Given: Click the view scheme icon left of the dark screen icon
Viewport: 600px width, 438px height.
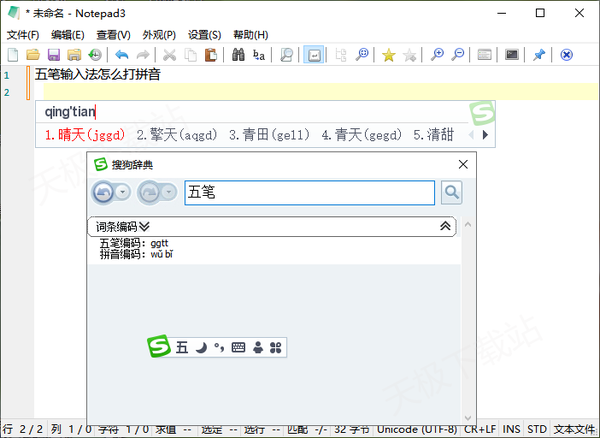Looking at the screenshot, I should click(x=484, y=55).
